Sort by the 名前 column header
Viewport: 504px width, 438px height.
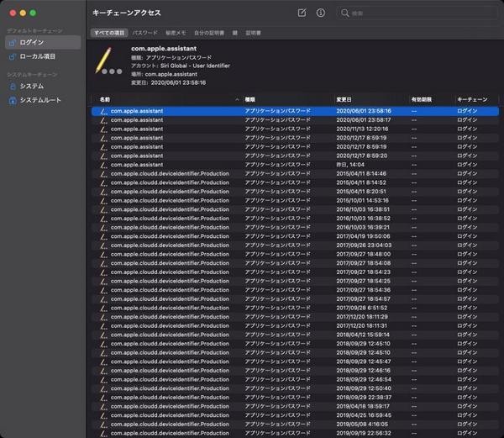[x=105, y=100]
